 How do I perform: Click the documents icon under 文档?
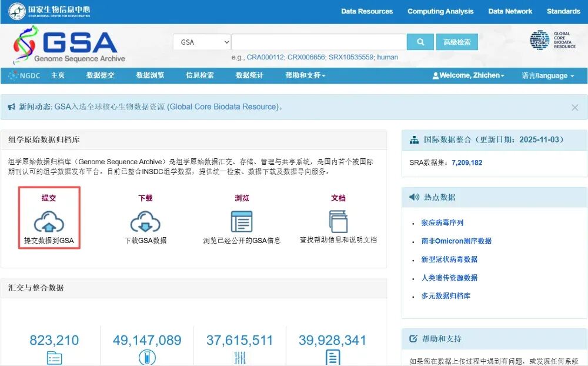[x=338, y=221]
